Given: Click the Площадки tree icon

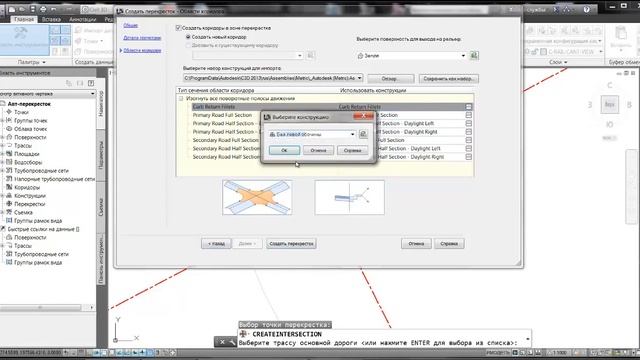Looking at the screenshot, I should coord(9,154).
